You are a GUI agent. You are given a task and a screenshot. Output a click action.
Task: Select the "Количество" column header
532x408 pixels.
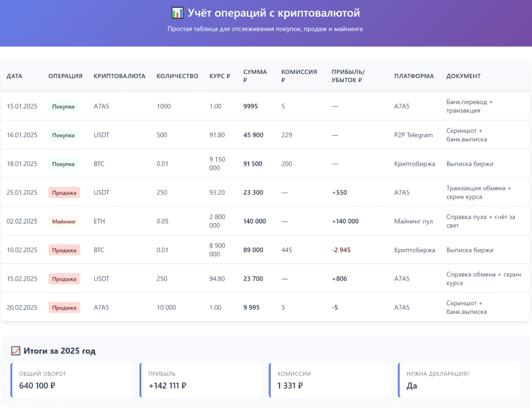tap(177, 76)
